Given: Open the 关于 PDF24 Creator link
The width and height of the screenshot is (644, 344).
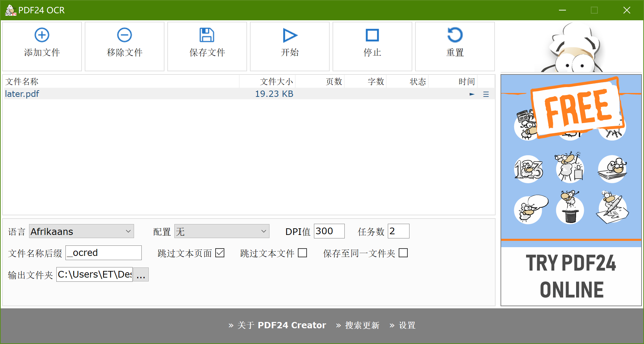Looking at the screenshot, I should [283, 325].
